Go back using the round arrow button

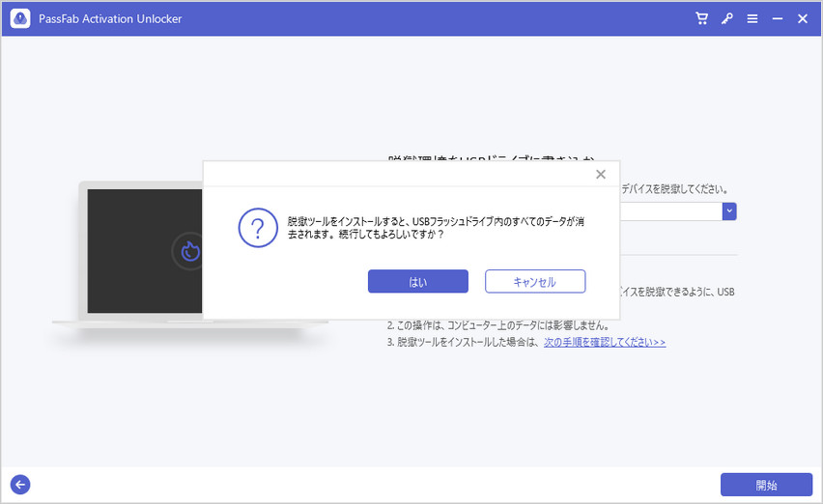(x=20, y=485)
